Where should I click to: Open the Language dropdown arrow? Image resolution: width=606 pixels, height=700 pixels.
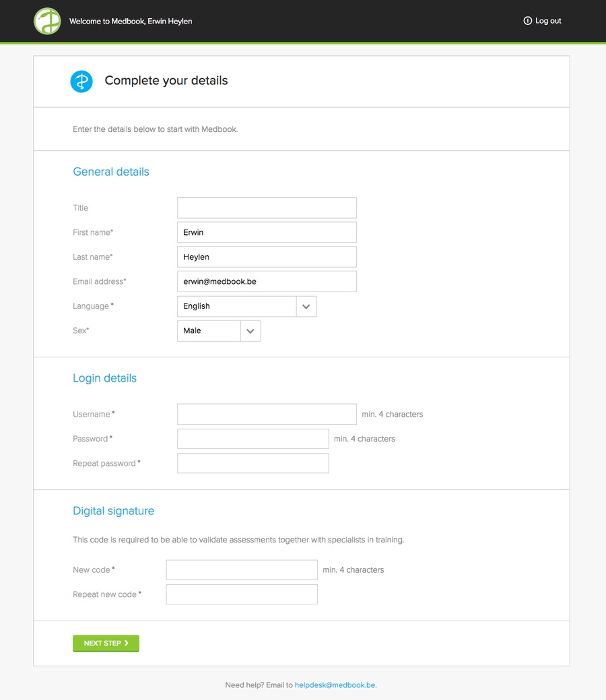point(306,306)
